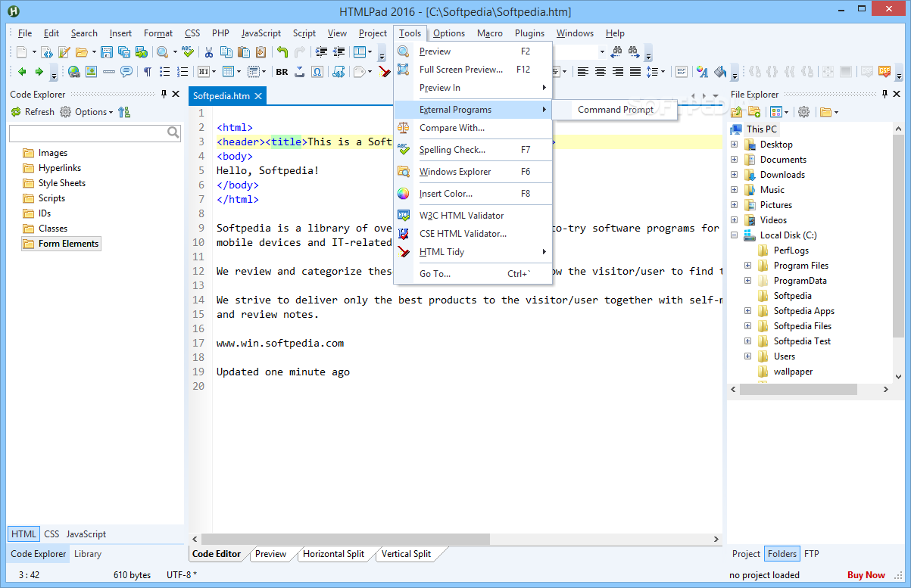Viewport: 911px width, 588px height.
Task: Switch to the Preview editor tab
Action: tap(270, 554)
